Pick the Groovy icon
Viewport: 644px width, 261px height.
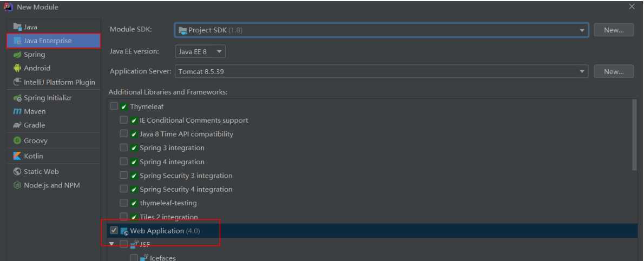(17, 140)
